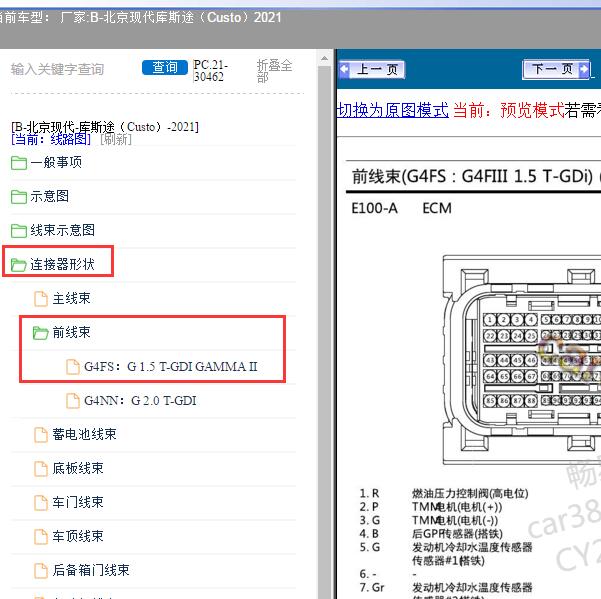The width and height of the screenshot is (601, 599).
Task: Click the E100-A connector label
Action: pyautogui.click(x=374, y=208)
